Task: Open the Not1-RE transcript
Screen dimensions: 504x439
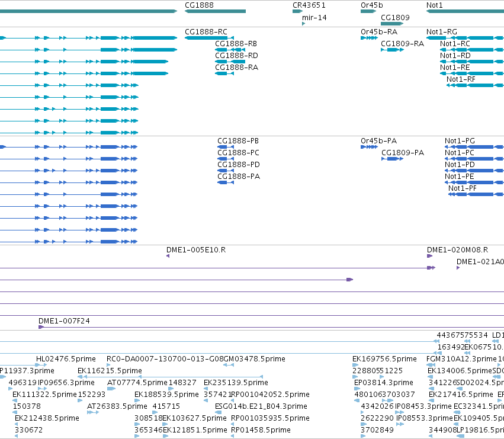Action: click(x=472, y=73)
